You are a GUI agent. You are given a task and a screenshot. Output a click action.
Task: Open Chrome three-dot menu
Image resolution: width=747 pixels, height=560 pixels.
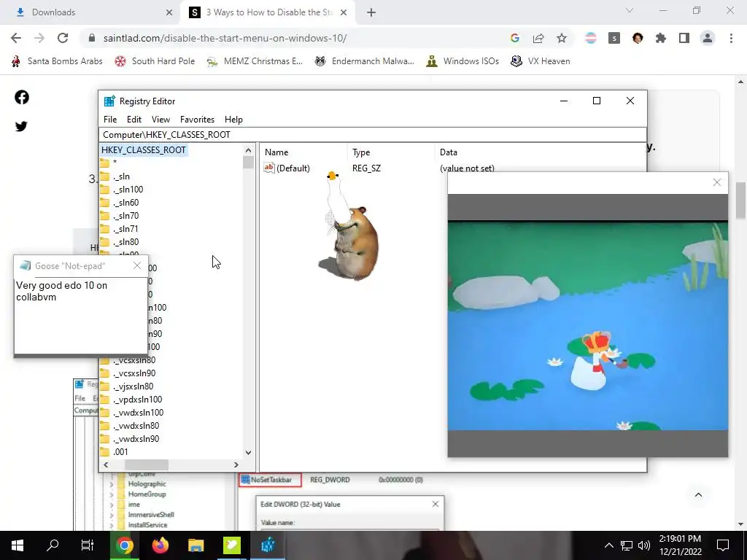click(x=731, y=38)
